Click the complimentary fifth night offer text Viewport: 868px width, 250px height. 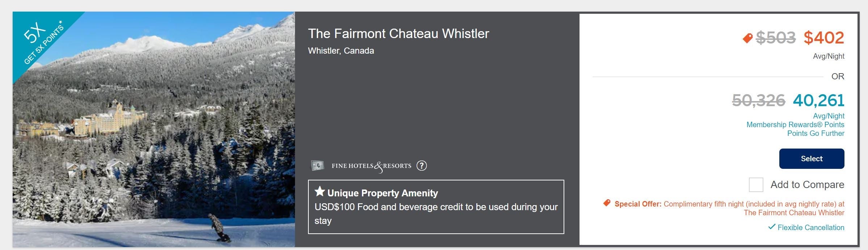tap(754, 204)
